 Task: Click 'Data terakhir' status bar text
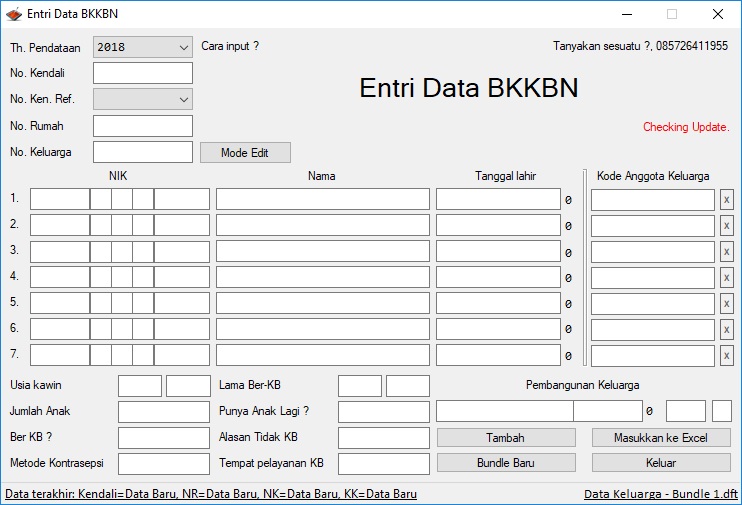tap(211, 494)
